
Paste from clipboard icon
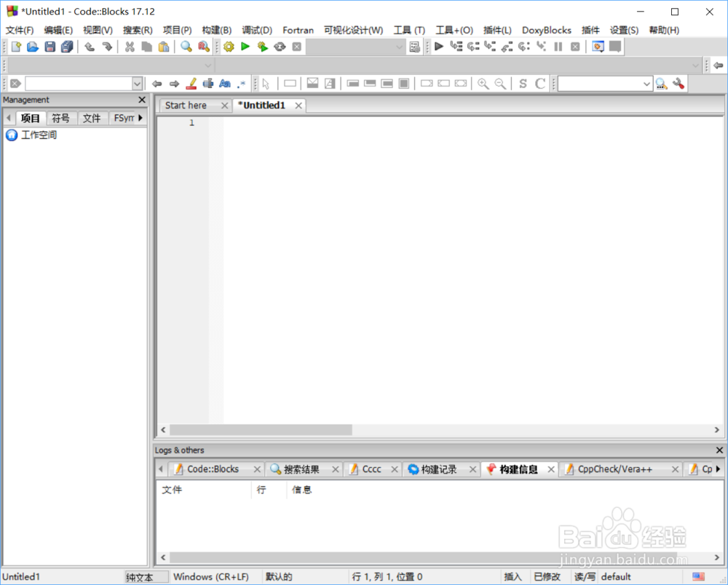163,47
